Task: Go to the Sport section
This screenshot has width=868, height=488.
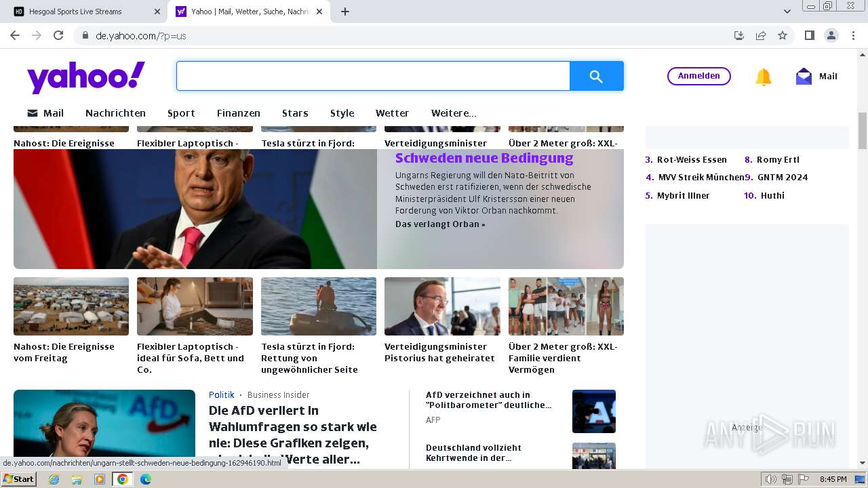Action: [181, 113]
